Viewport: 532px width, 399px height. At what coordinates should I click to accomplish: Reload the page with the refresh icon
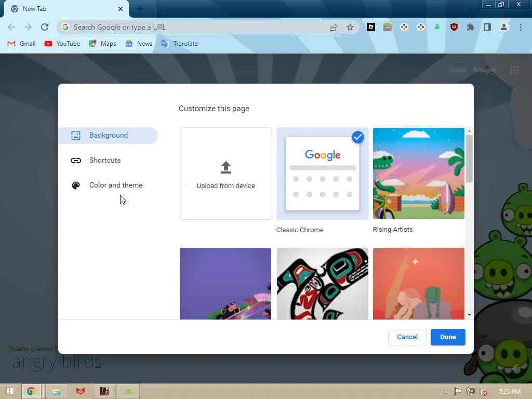pos(45,27)
